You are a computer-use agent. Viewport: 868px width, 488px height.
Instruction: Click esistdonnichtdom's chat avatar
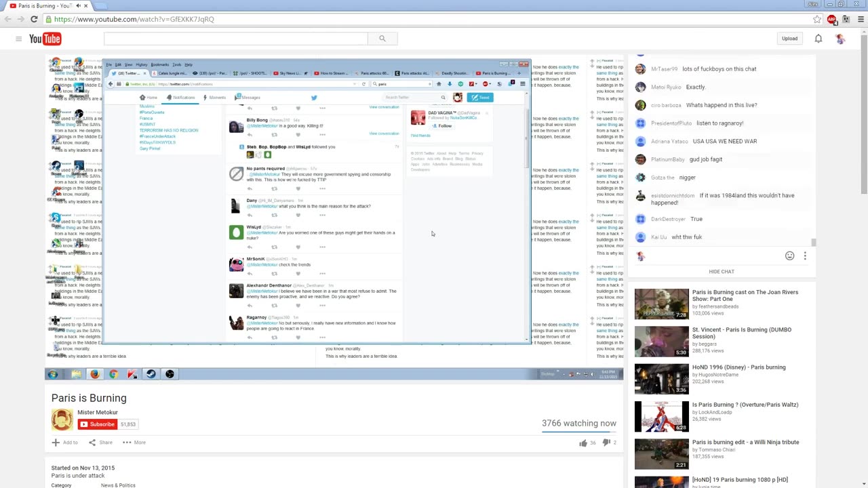click(640, 196)
